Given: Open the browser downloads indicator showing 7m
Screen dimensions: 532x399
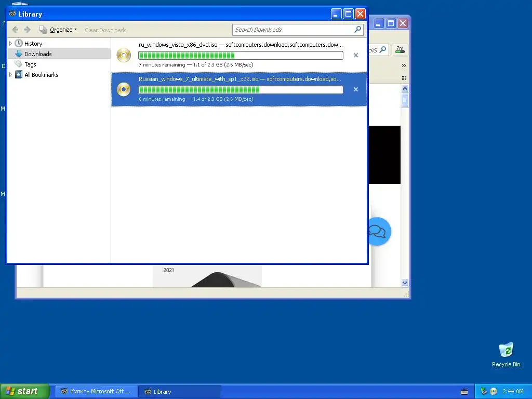Looking at the screenshot, I should pos(400,49).
